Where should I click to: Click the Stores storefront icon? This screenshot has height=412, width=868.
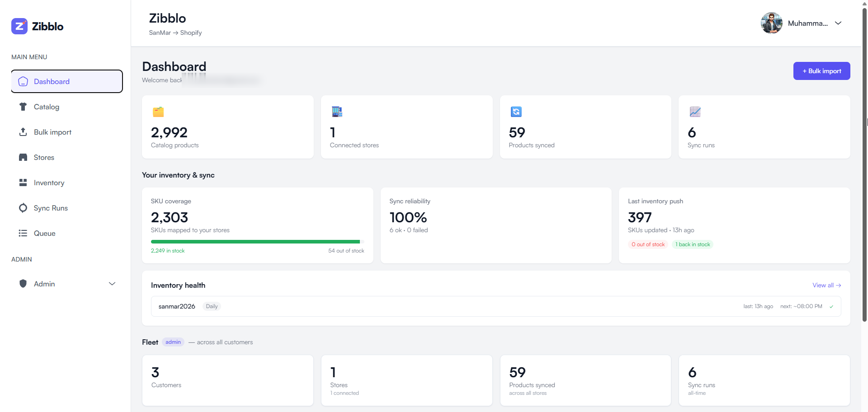tap(23, 157)
